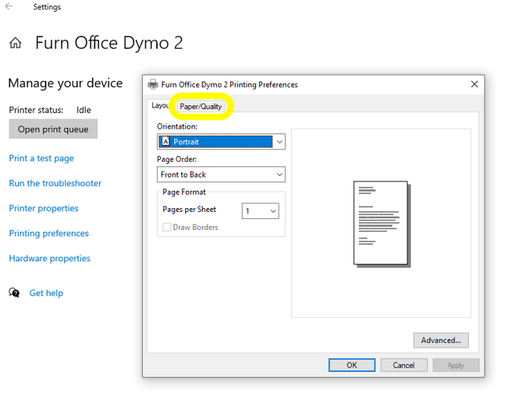526x420 pixels.
Task: Click the Furn Office Dymo 2 heading
Action: tap(109, 43)
